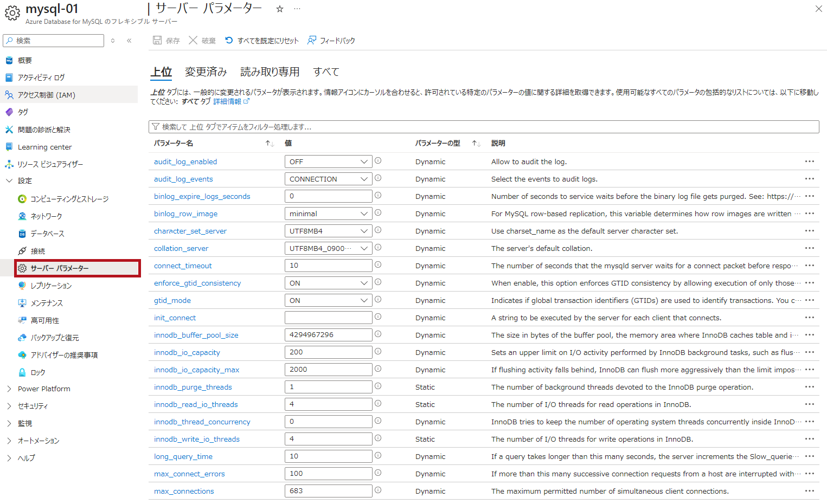The height and width of the screenshot is (504, 827).
Task: Open the more options ellipsis for max_connections row
Action: pyautogui.click(x=809, y=491)
